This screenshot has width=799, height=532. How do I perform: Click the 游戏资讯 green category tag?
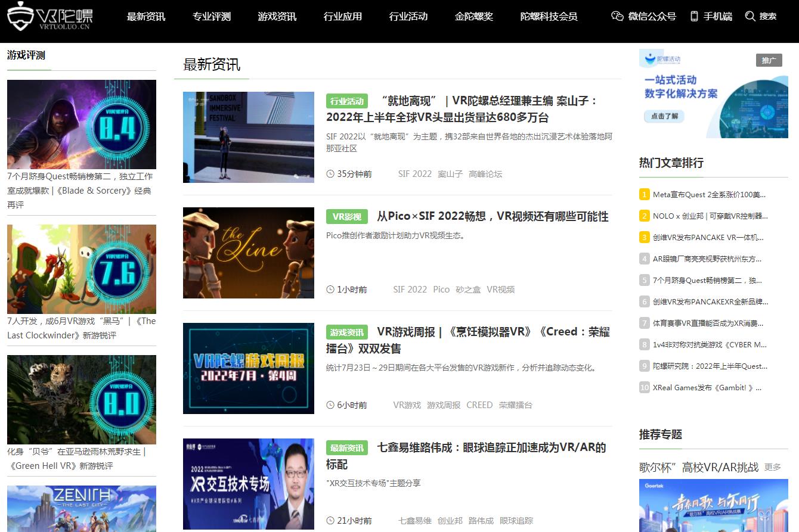[x=347, y=332]
